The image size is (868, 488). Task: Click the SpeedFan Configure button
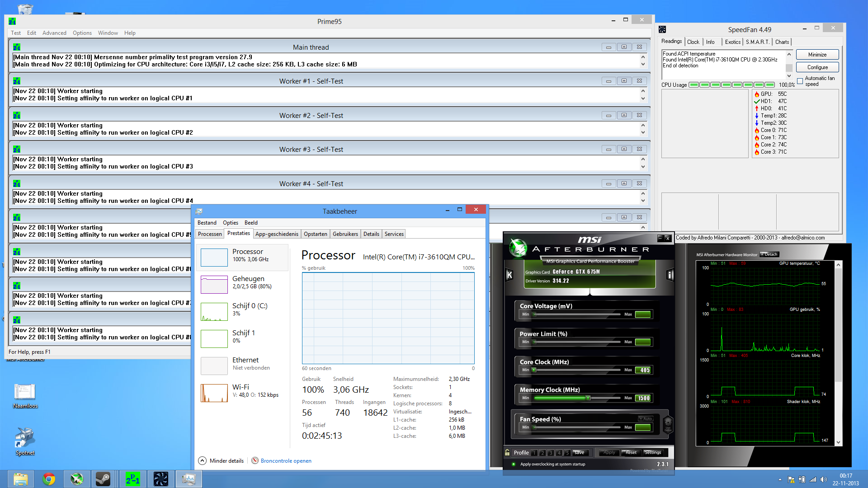click(x=817, y=67)
